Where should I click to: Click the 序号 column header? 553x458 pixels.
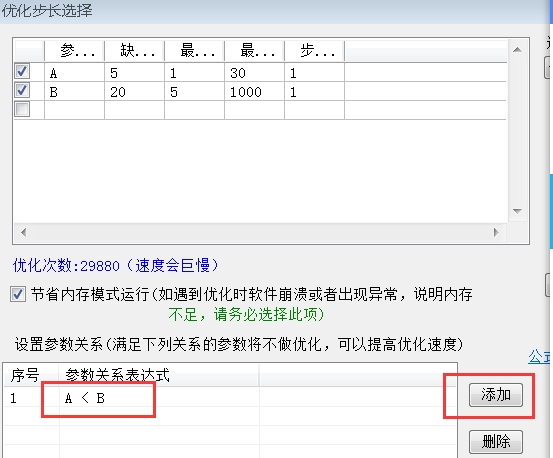tap(31, 375)
